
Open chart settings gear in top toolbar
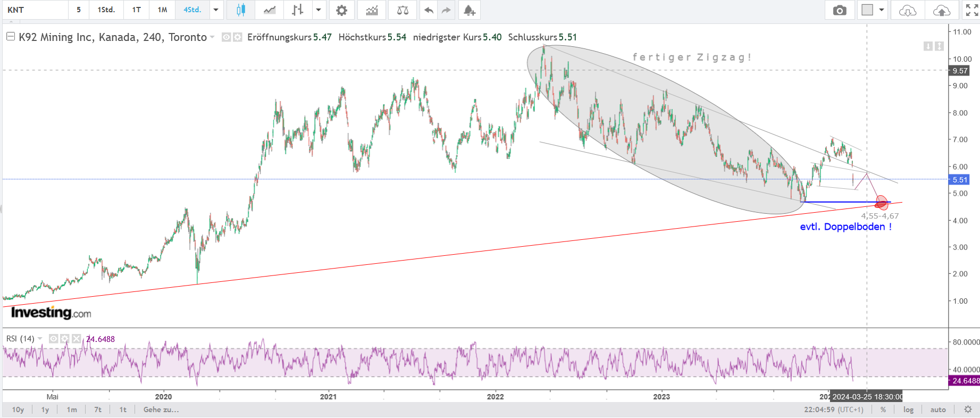tap(341, 10)
